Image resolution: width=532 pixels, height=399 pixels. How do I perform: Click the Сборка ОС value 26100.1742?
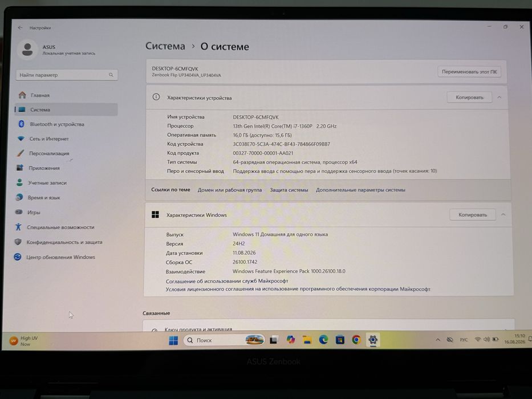pos(245,262)
